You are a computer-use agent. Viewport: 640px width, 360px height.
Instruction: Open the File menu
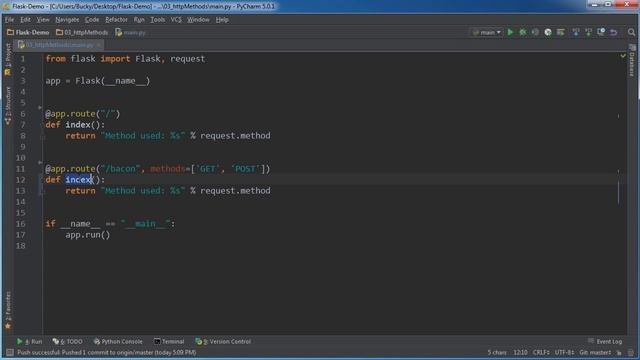click(x=9, y=20)
